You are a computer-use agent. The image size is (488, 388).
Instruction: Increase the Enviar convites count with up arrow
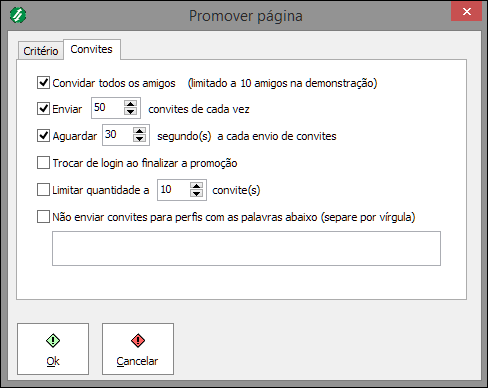[x=130, y=104]
